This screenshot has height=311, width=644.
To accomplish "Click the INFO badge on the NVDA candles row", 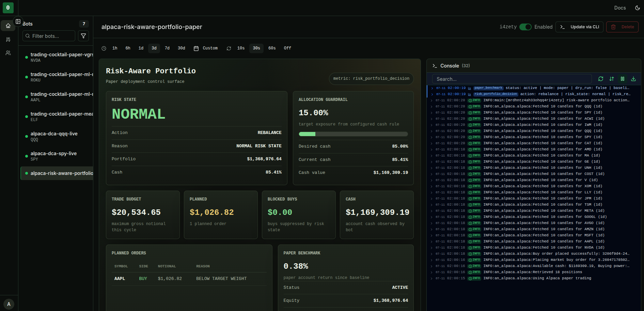I will point(474,248).
